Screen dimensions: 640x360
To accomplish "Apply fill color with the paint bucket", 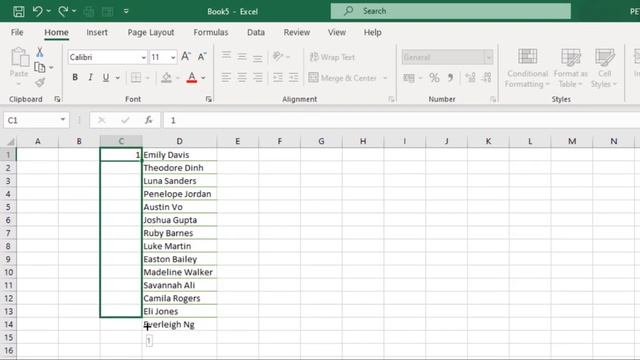I will (x=166, y=77).
